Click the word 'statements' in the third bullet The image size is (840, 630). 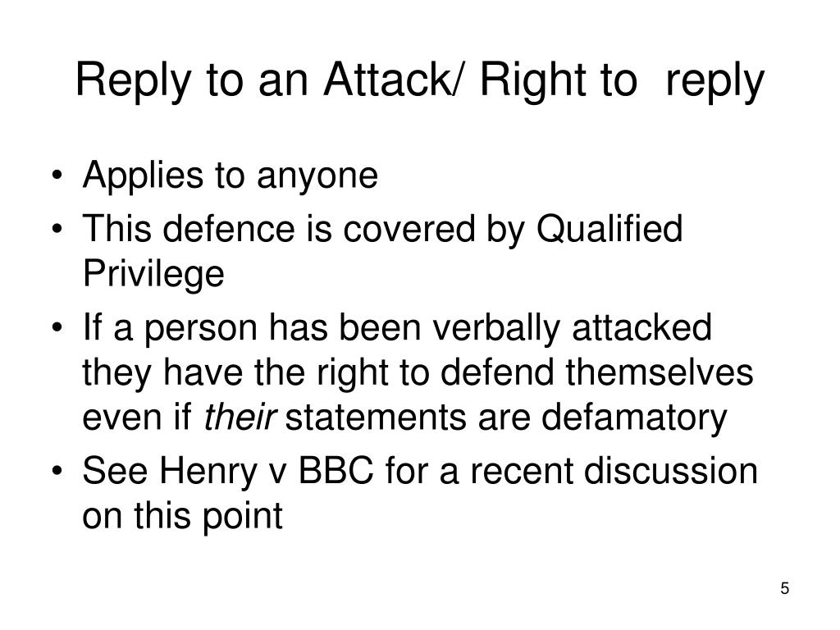click(376, 418)
